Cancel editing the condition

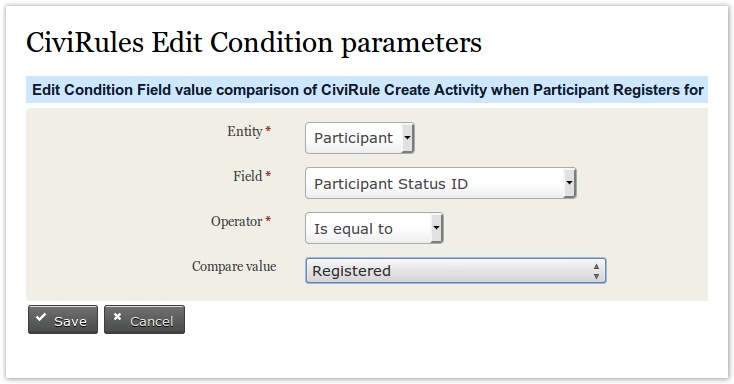pyautogui.click(x=144, y=320)
